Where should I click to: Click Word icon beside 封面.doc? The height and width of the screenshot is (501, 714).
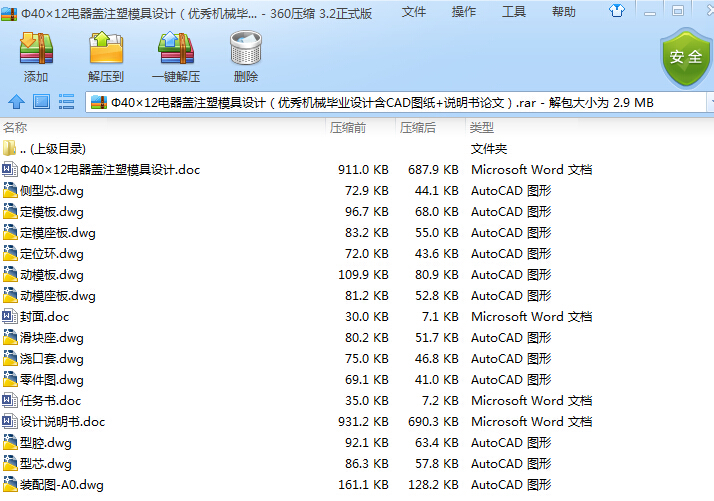10,316
